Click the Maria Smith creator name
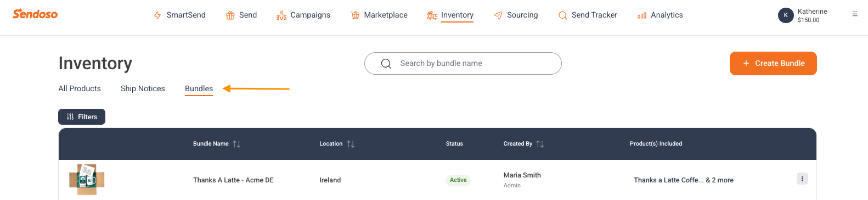868x200 pixels. coord(522,175)
